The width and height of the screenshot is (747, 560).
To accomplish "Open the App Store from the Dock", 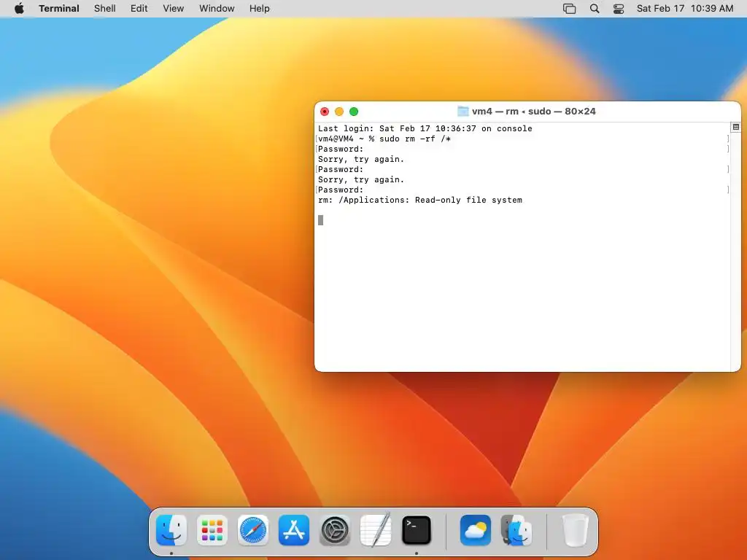I will [294, 530].
